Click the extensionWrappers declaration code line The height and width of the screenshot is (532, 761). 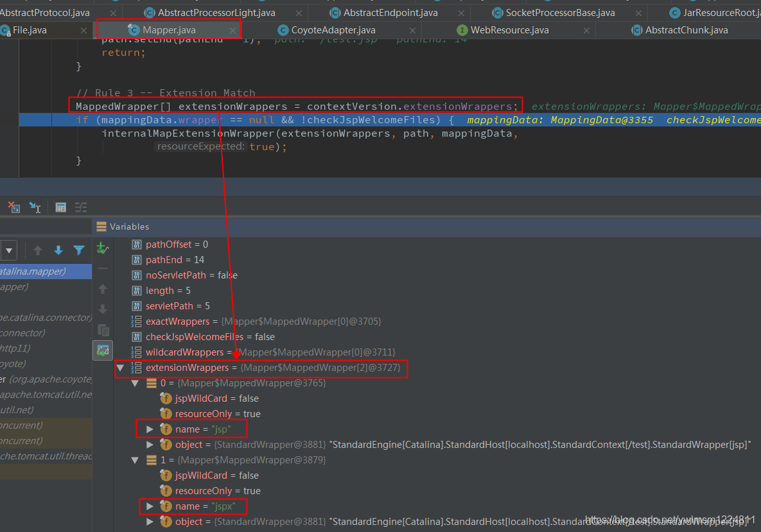coord(297,106)
